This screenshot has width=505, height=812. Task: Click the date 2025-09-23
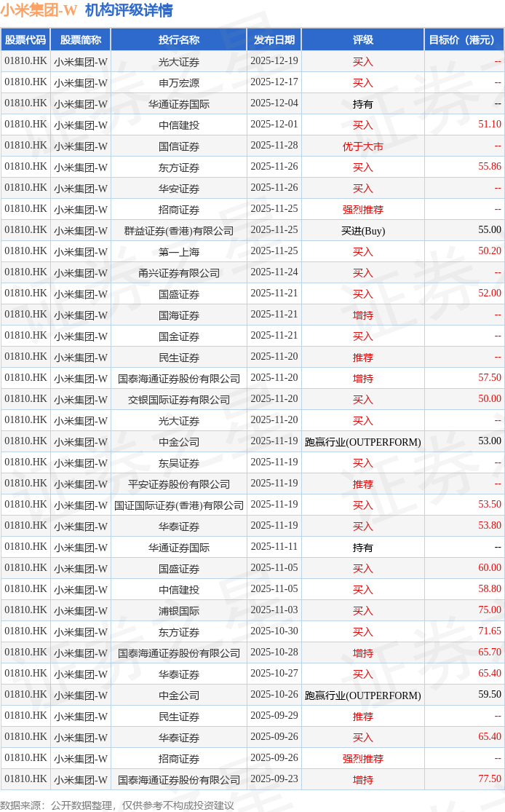click(274, 779)
